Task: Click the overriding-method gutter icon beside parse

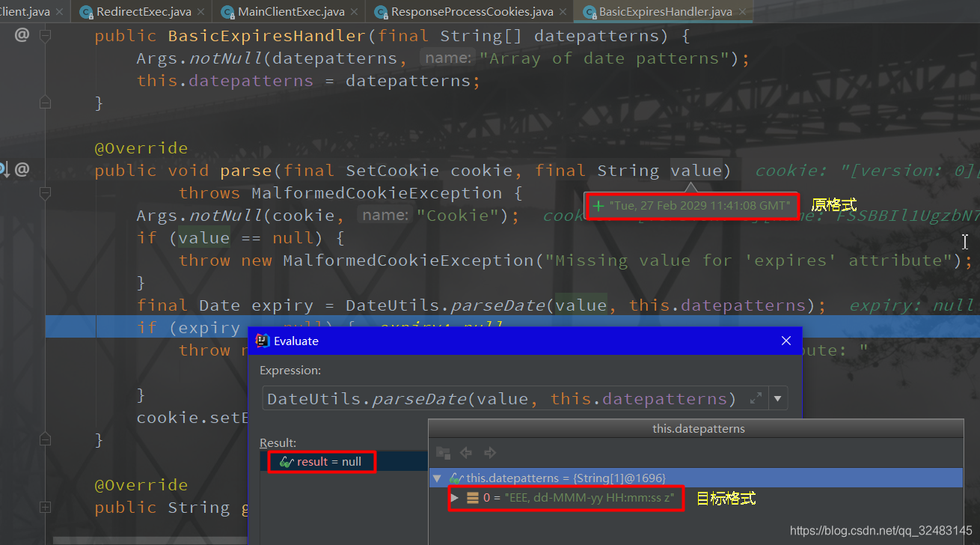Action: 4,170
